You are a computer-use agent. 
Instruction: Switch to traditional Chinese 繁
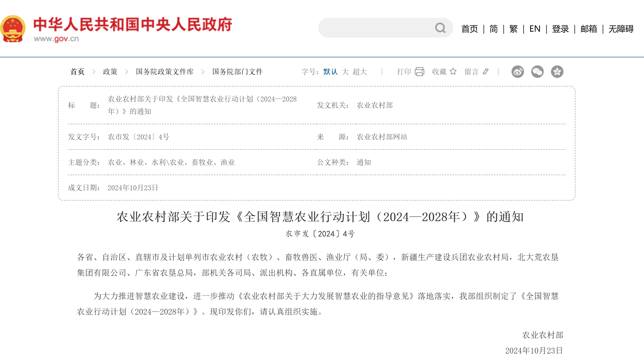pyautogui.click(x=513, y=29)
